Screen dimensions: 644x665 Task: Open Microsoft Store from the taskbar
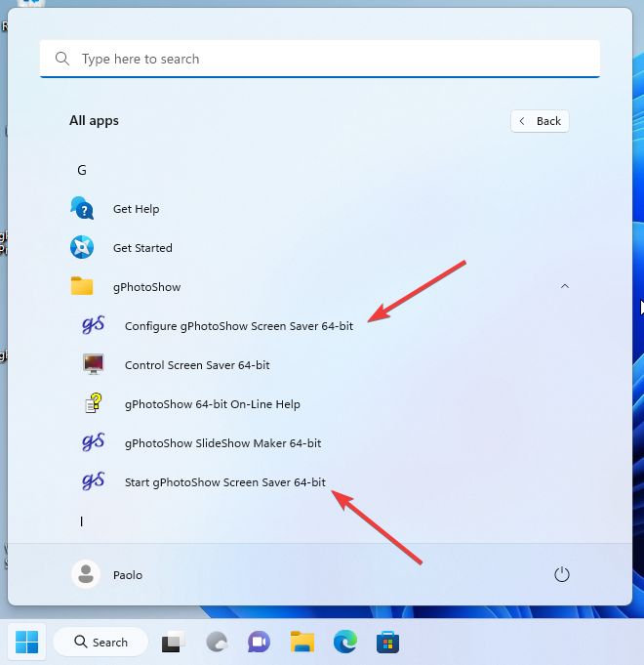tap(387, 643)
